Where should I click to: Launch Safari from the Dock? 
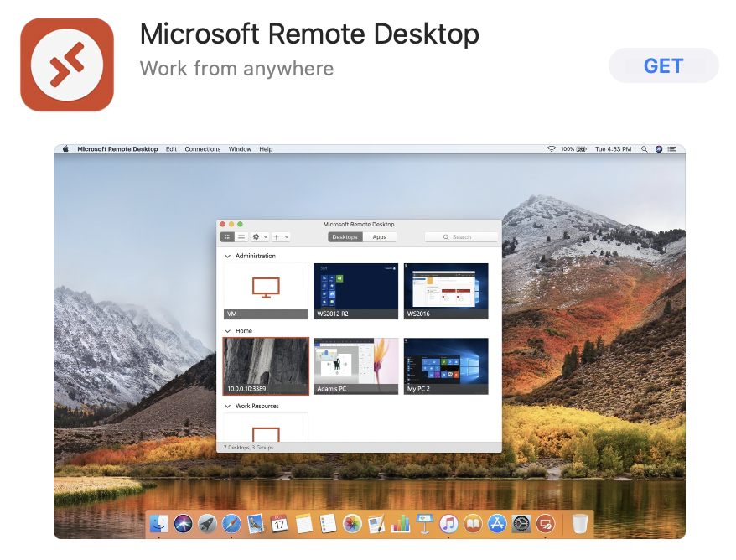pyautogui.click(x=231, y=524)
